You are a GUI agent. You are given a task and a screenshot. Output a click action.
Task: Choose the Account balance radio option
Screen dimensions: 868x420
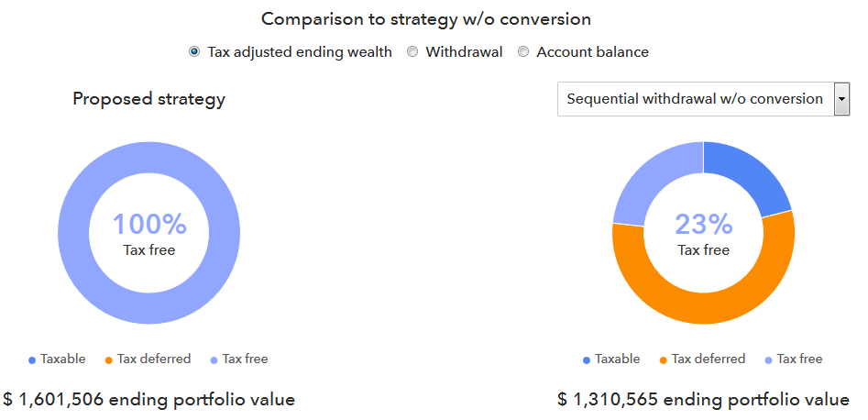pyautogui.click(x=523, y=52)
